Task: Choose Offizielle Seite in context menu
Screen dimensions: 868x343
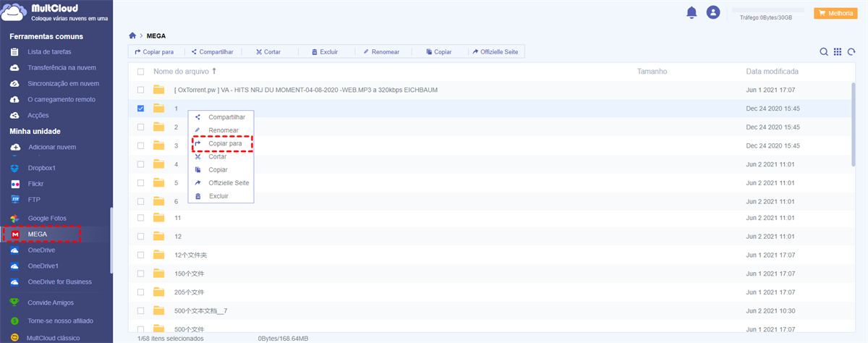Action: pyautogui.click(x=221, y=183)
